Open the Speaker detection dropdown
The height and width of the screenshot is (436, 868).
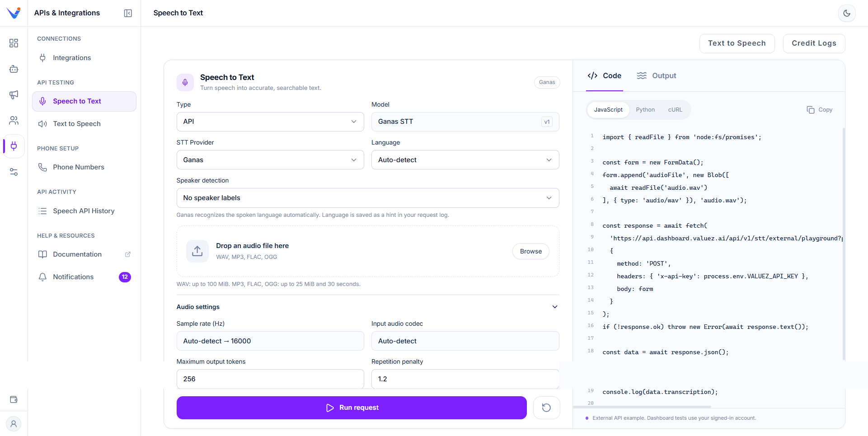coord(368,198)
